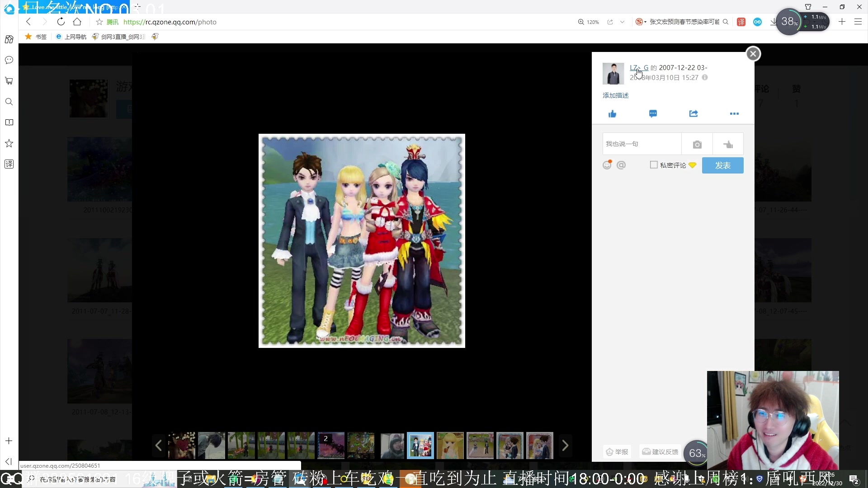Image resolution: width=868 pixels, height=488 pixels.
Task: Click the search magnifier in the search box
Action: (726, 22)
